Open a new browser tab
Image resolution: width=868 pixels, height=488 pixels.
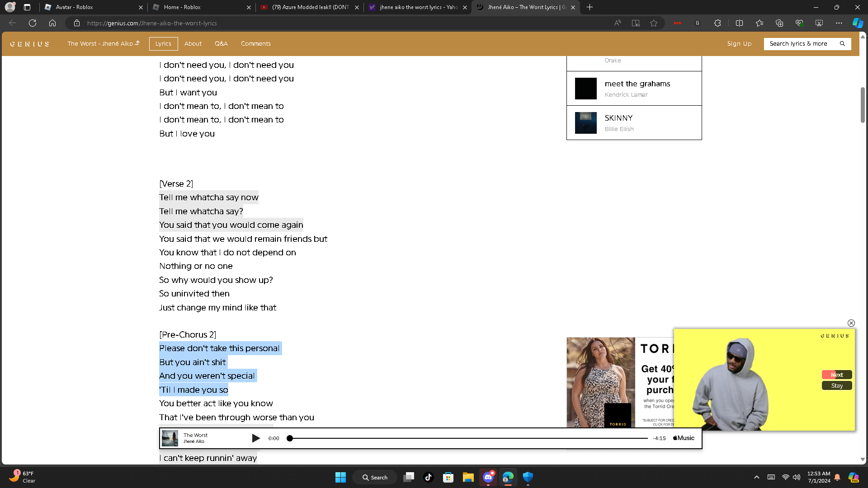pos(590,7)
